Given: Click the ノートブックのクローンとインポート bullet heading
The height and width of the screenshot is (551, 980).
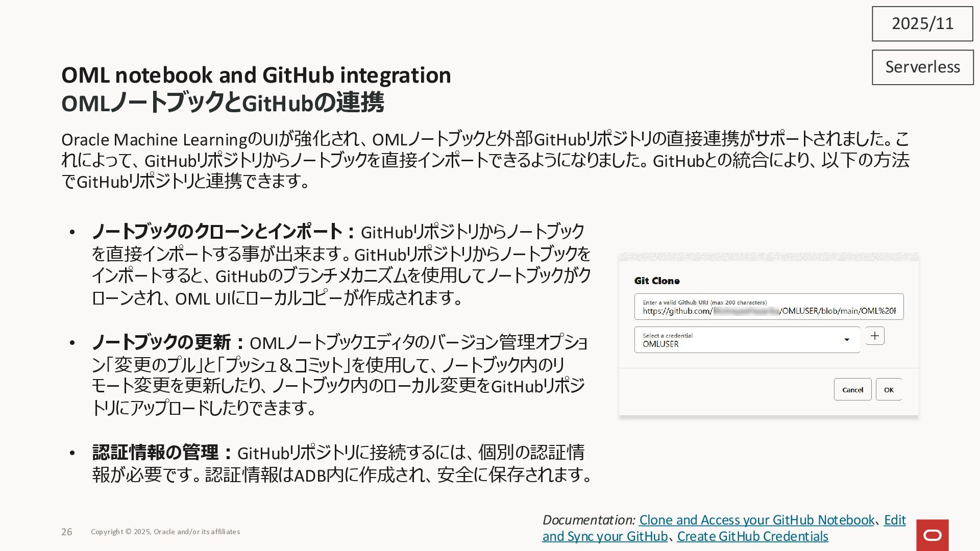Looking at the screenshot, I should (217, 232).
